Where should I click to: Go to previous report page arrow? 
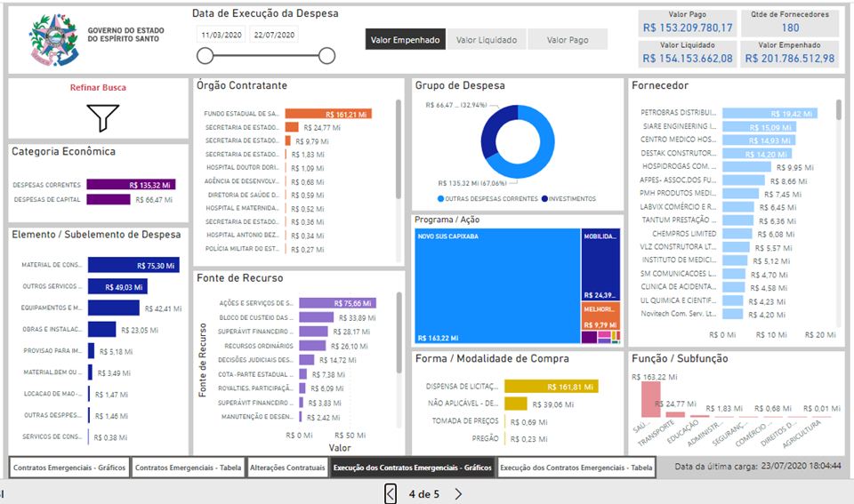click(x=391, y=494)
